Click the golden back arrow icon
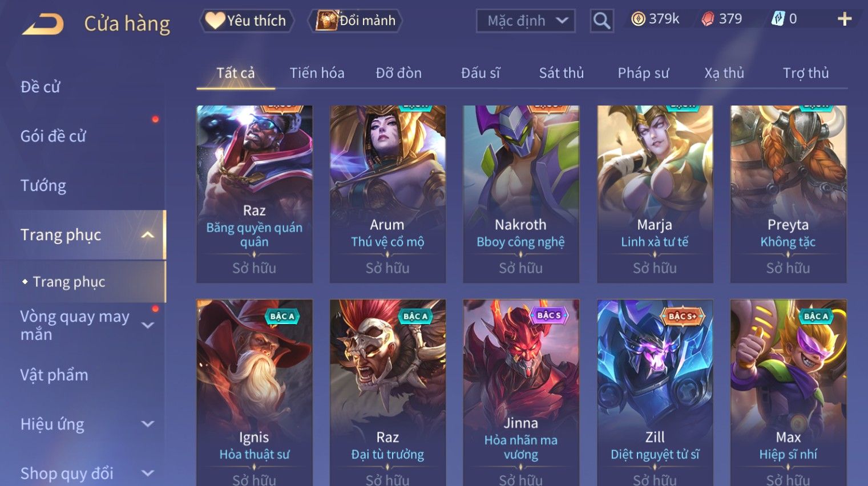The width and height of the screenshot is (868, 486). (x=43, y=24)
